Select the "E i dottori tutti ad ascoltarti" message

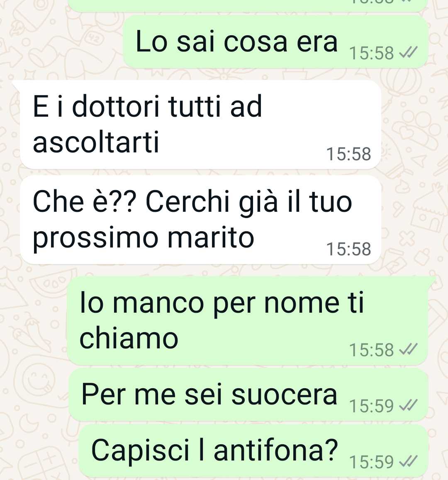[201, 125]
